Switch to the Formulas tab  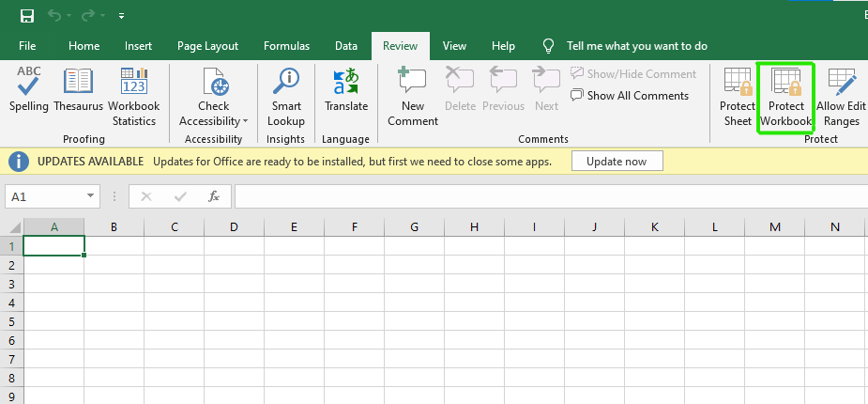286,45
